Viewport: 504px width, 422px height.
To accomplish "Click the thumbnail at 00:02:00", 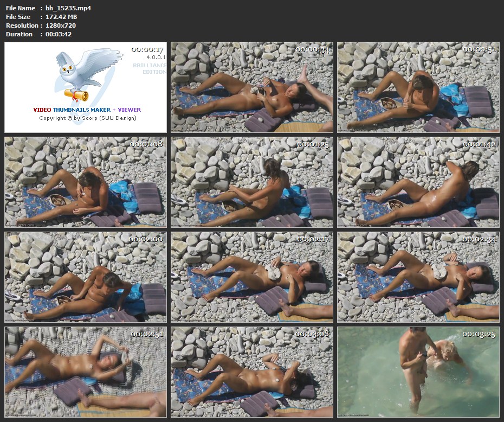I will click(86, 277).
